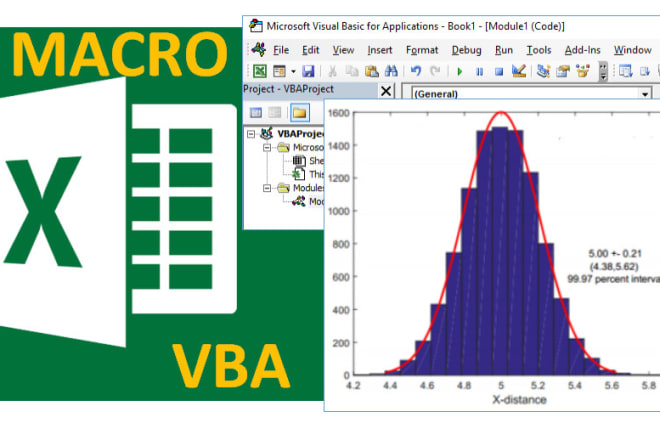Expand the toolbar options overflow handle
This screenshot has height=440, width=660.
click(603, 72)
